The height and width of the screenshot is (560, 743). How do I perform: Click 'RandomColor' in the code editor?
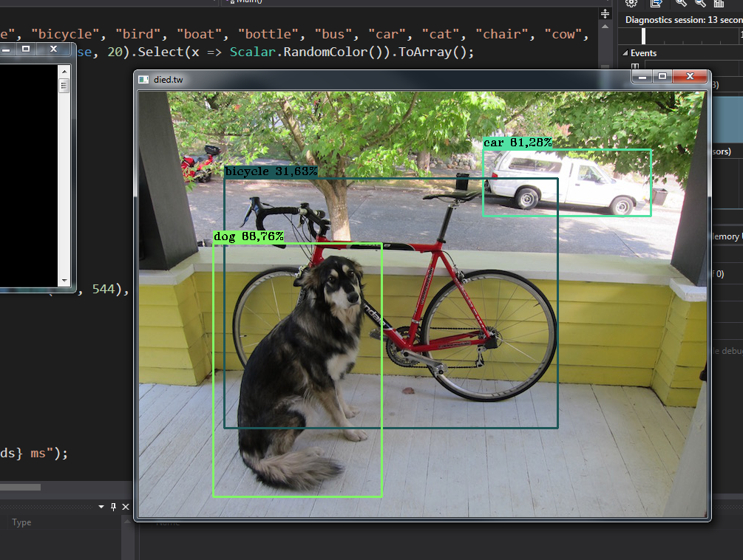coord(325,52)
